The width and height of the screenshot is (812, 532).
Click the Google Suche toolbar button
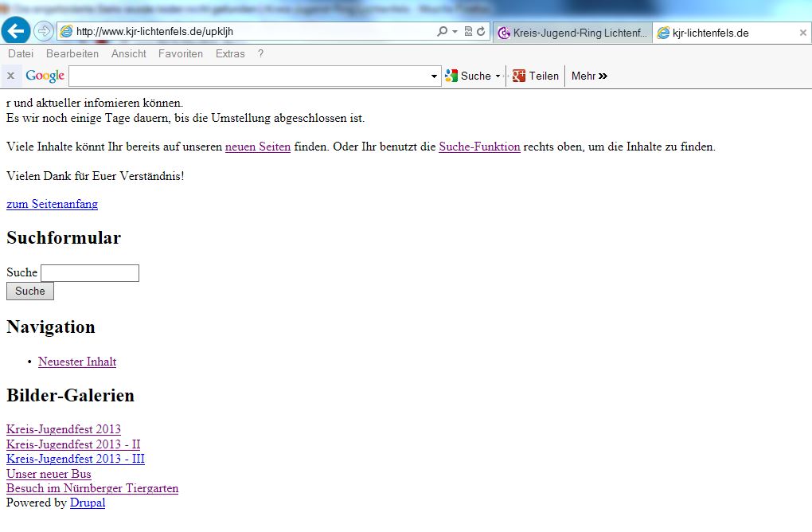[x=468, y=76]
